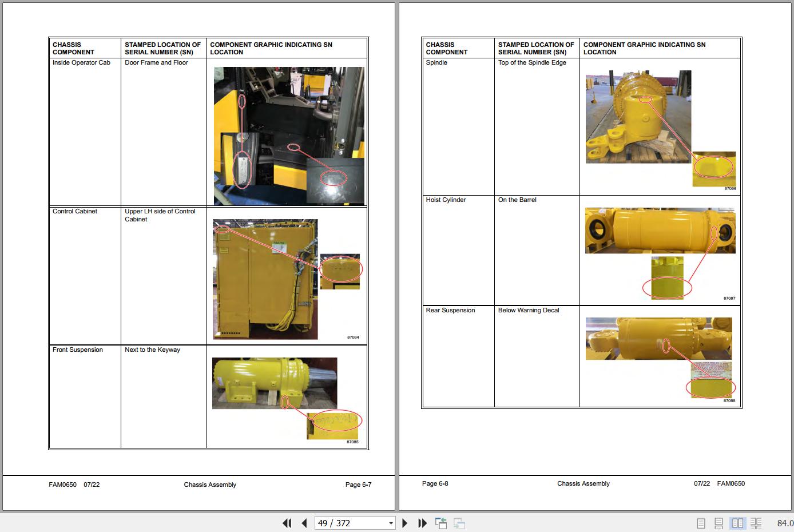794x532 pixels.
Task: Go to the next page
Action: pos(405,523)
